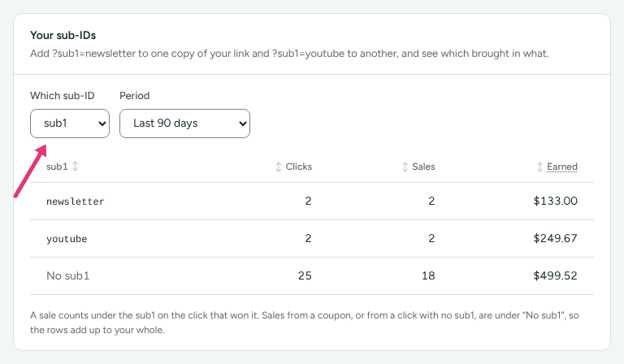Select the No sub1 row label

click(68, 275)
